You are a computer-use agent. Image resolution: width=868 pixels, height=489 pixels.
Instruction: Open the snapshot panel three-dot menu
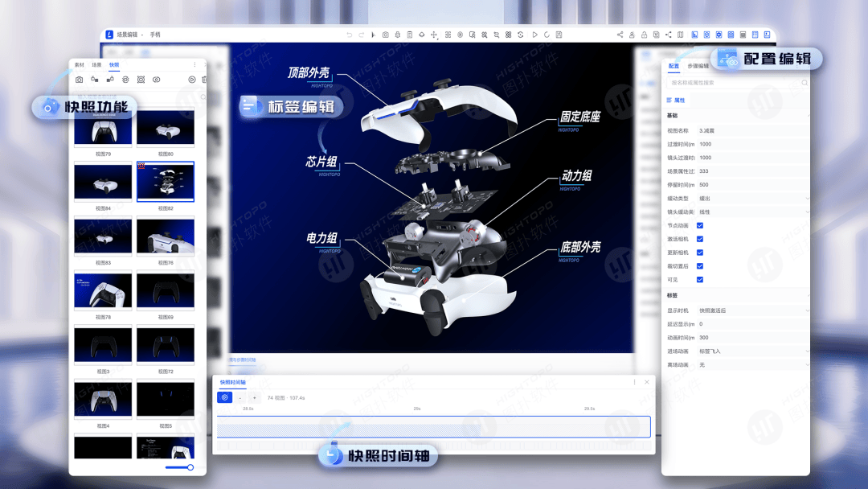click(194, 65)
